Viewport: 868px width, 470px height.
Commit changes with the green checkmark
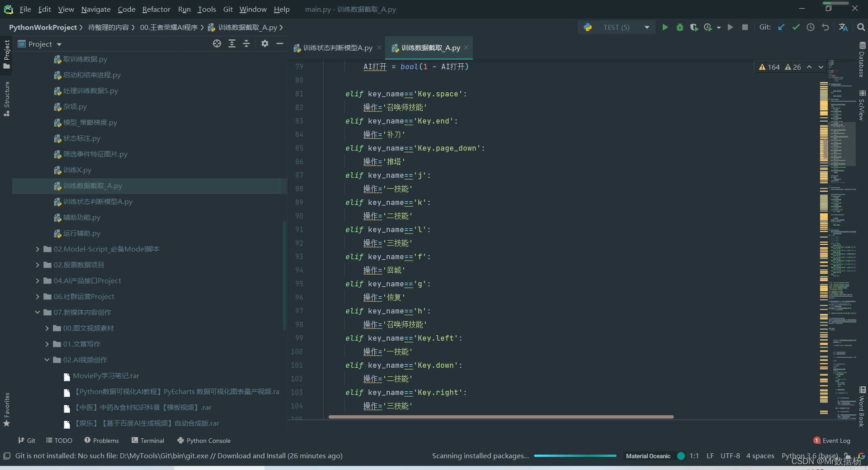coord(796,27)
